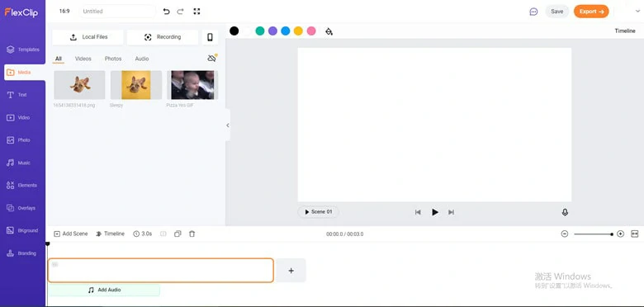
Task: Open the Music sidebar section
Action: pyautogui.click(x=18, y=163)
